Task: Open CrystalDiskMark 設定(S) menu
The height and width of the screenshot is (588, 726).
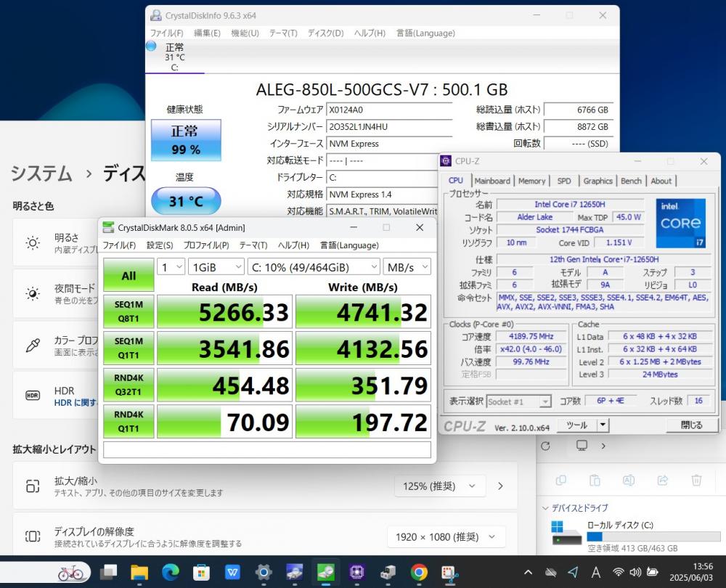Action: [160, 245]
